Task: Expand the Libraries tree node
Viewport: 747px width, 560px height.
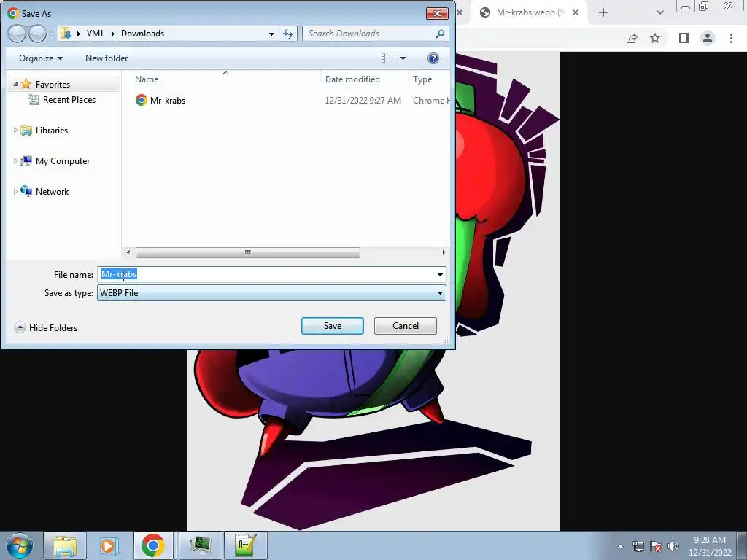Action: (15, 130)
